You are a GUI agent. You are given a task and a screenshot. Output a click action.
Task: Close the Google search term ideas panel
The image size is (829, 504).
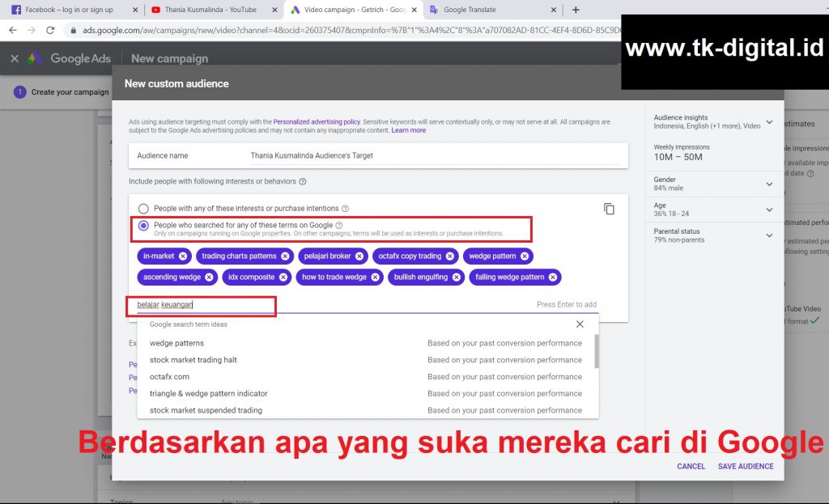point(580,324)
